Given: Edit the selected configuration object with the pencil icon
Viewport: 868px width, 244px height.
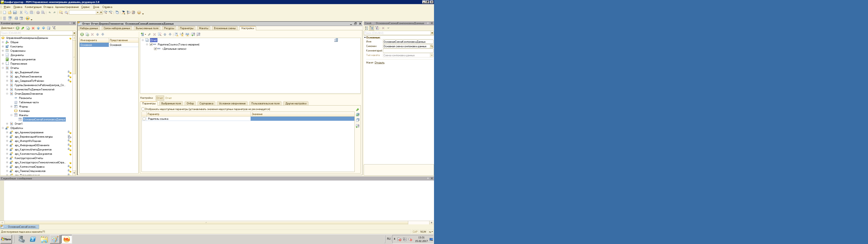Looking at the screenshot, I should tap(23, 28).
